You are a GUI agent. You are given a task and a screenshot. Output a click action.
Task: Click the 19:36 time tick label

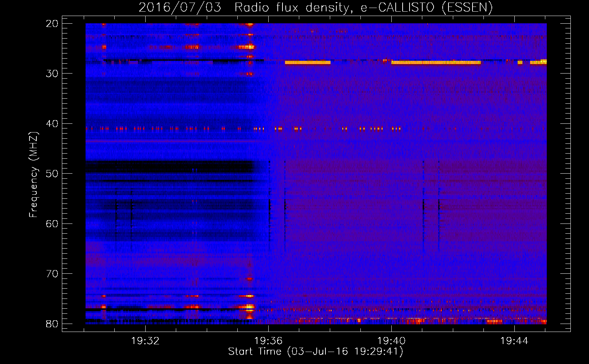click(268, 341)
